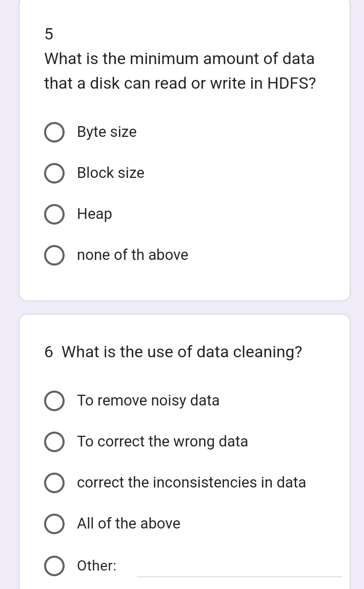Choose the 'Block size' radio circle
The image size is (364, 589).
pyautogui.click(x=54, y=174)
